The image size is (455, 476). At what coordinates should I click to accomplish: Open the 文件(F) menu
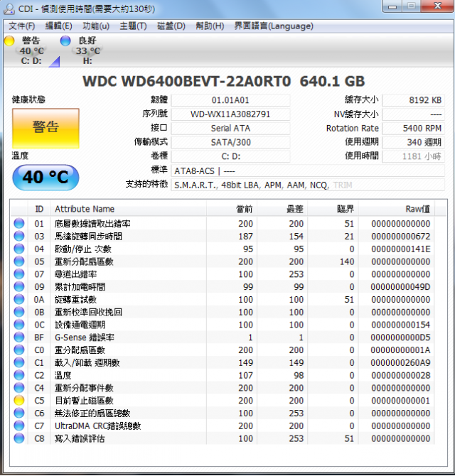click(x=22, y=26)
